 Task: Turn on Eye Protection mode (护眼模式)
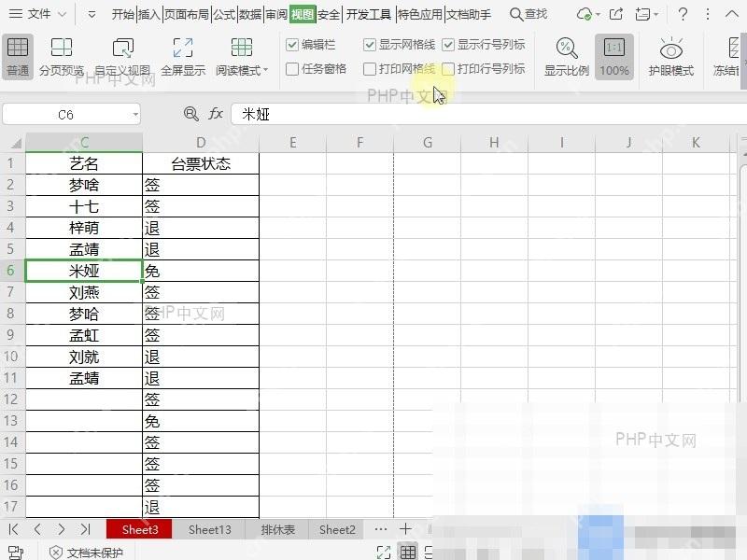pyautogui.click(x=670, y=57)
